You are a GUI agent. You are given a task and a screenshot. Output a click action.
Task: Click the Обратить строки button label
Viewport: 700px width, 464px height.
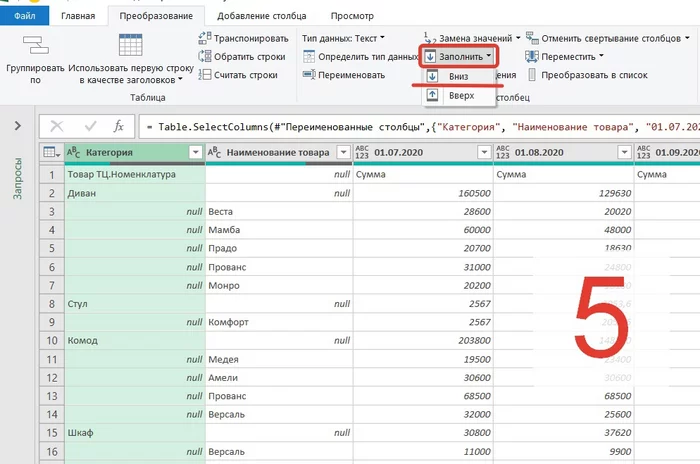click(x=250, y=57)
